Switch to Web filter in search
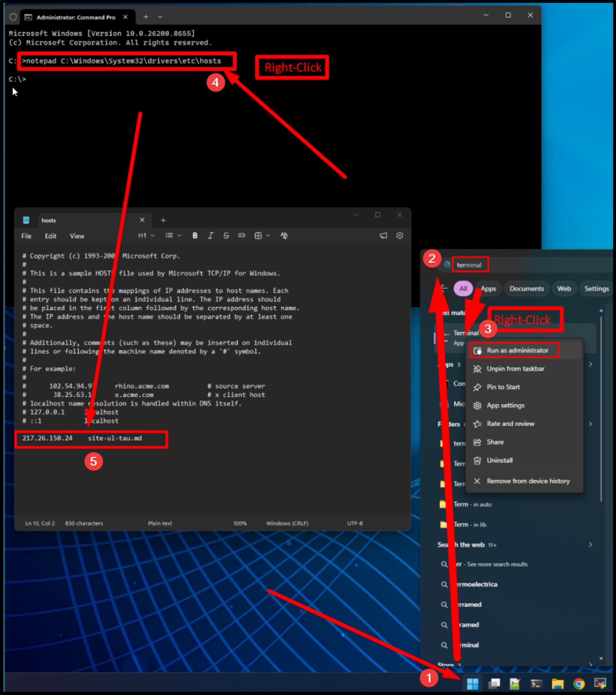This screenshot has height=695, width=616. 564,289
